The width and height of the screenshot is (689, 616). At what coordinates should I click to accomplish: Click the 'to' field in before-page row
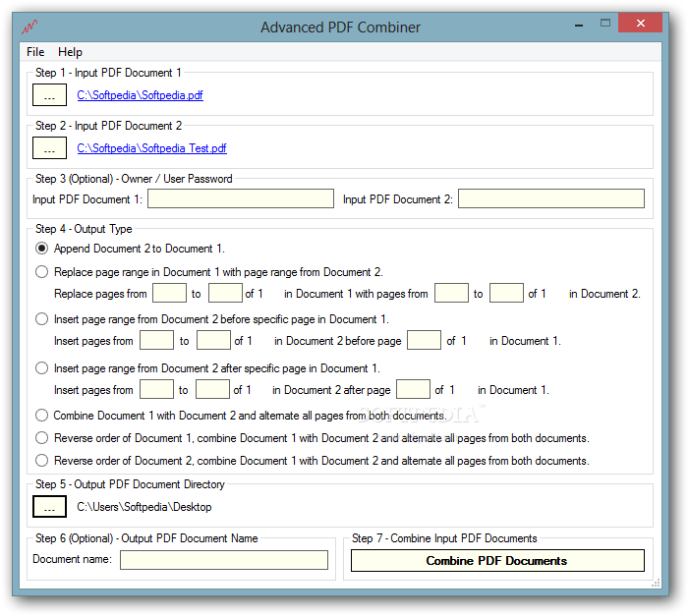(213, 341)
